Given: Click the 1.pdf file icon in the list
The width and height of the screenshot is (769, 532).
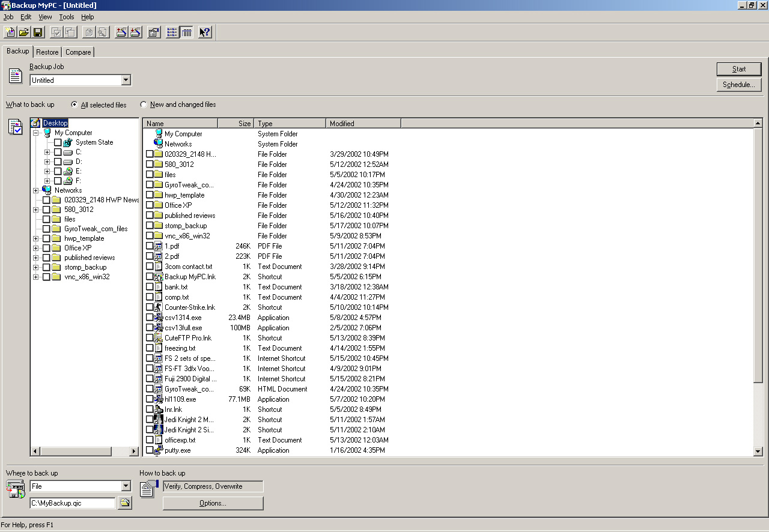Looking at the screenshot, I should (x=159, y=246).
